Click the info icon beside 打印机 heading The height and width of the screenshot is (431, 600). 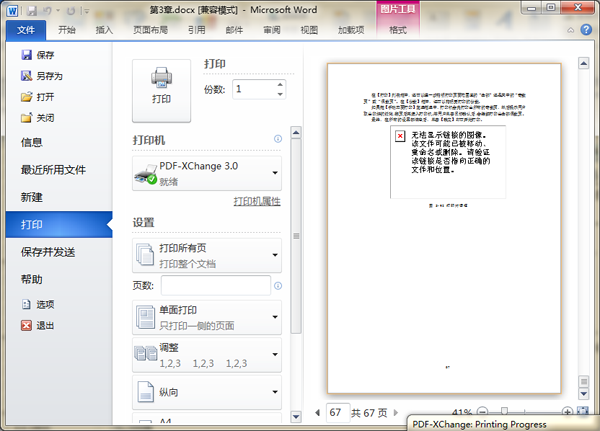click(x=278, y=139)
